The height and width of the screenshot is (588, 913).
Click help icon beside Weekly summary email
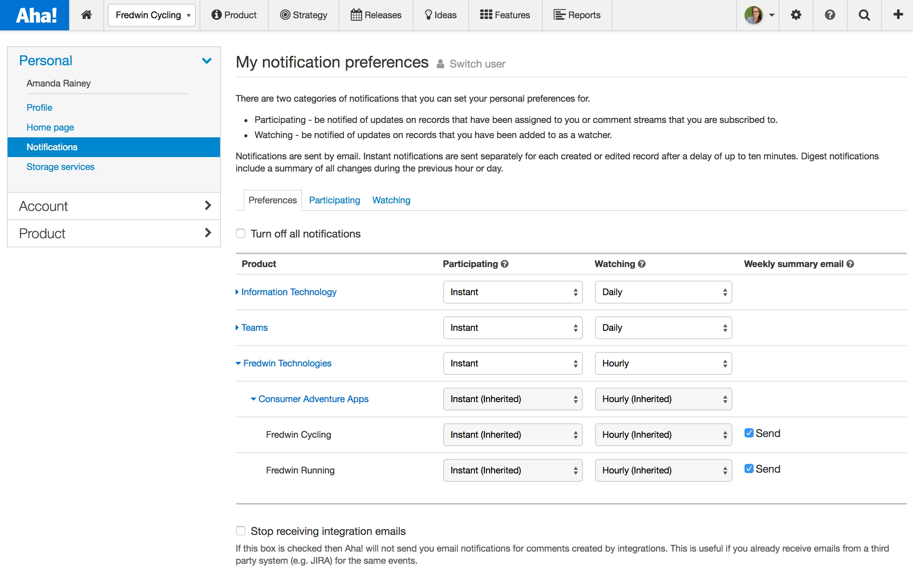pos(850,264)
